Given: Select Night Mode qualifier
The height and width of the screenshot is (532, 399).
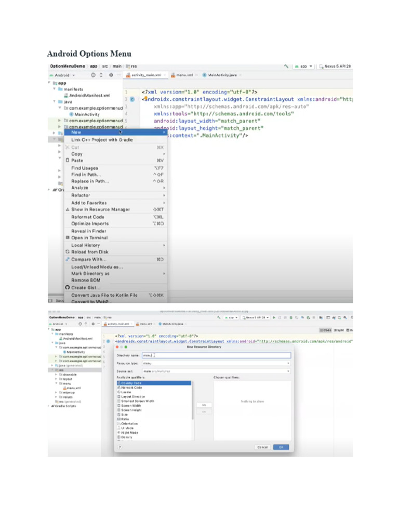Looking at the screenshot, I should (x=154, y=433).
